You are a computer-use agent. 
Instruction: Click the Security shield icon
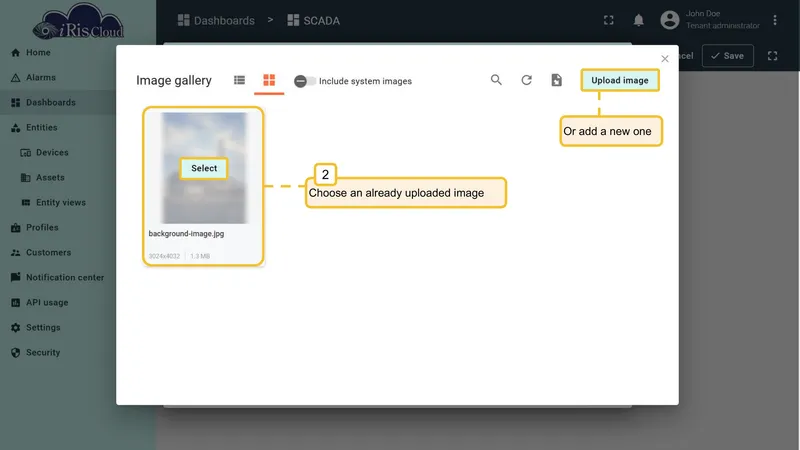pyautogui.click(x=15, y=353)
